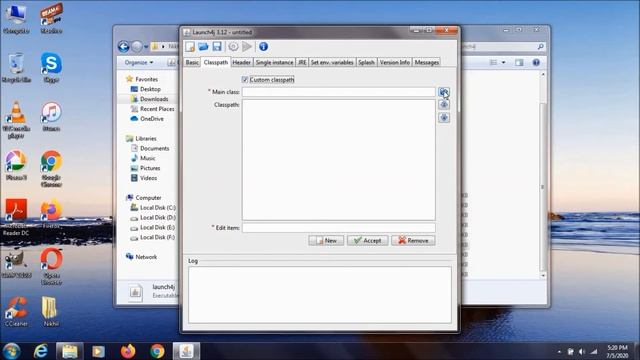Click the Recycle Bin desktop icon
The width and height of the screenshot is (640, 360).
16,68
